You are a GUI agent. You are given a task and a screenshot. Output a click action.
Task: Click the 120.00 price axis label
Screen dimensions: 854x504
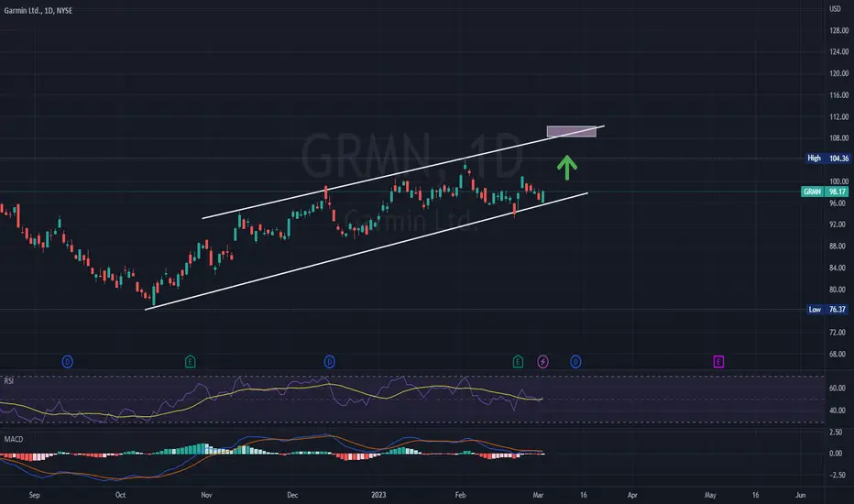pos(838,73)
